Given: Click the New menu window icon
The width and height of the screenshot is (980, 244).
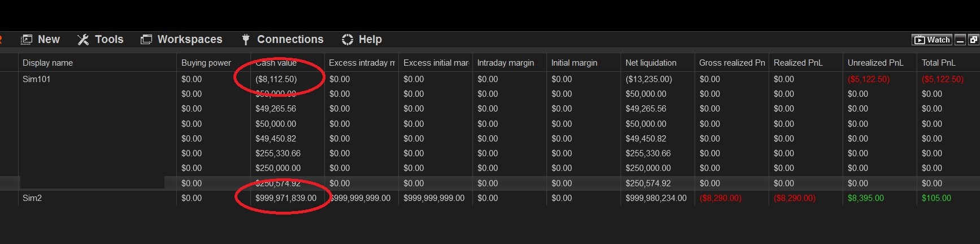Looking at the screenshot, I should 27,40.
